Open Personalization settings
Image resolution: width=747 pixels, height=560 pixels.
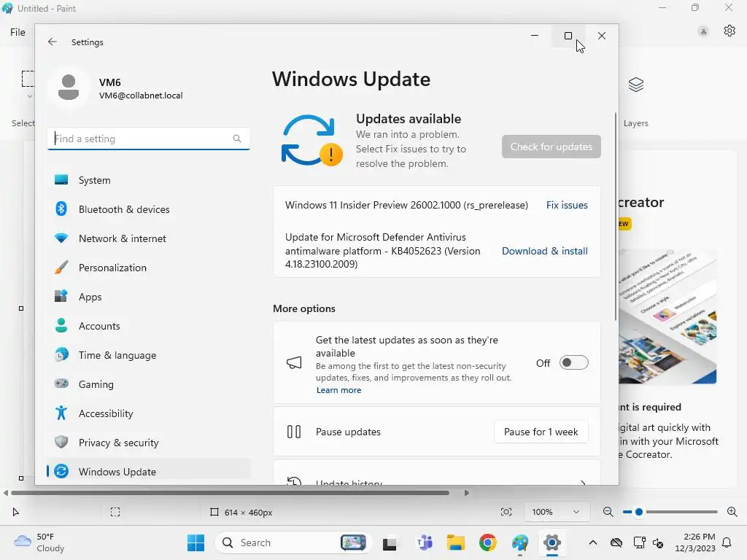[149, 268]
